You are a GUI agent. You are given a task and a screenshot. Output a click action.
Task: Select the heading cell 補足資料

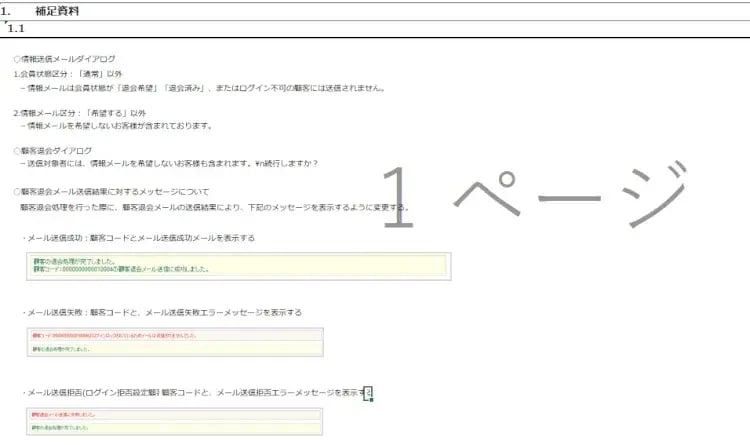click(x=57, y=10)
